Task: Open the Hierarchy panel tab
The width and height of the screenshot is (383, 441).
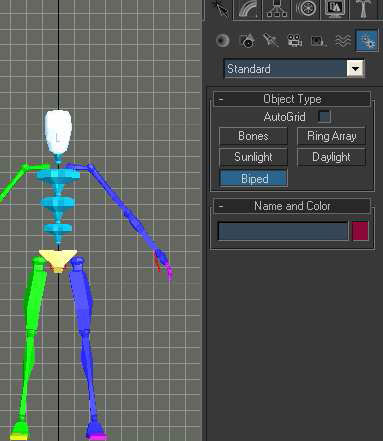Action: [276, 9]
